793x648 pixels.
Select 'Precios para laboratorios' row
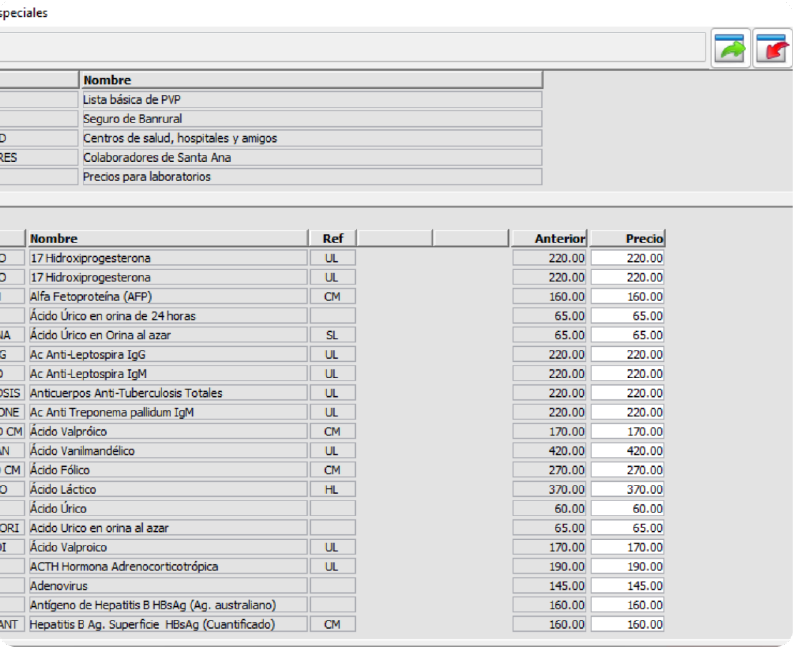coord(310,177)
